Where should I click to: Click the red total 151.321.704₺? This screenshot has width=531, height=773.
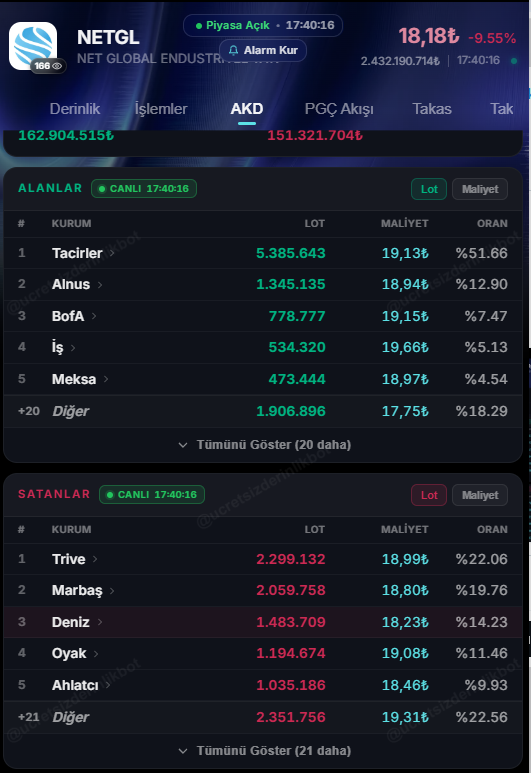coord(315,136)
